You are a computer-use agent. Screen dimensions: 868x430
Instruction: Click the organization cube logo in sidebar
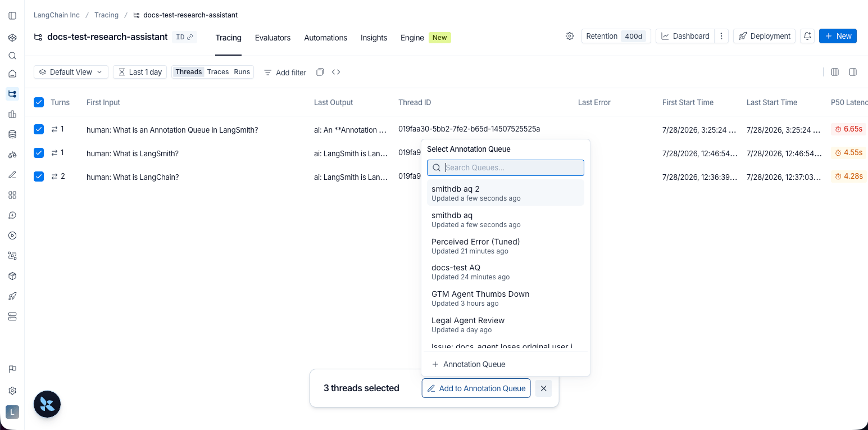tap(12, 38)
